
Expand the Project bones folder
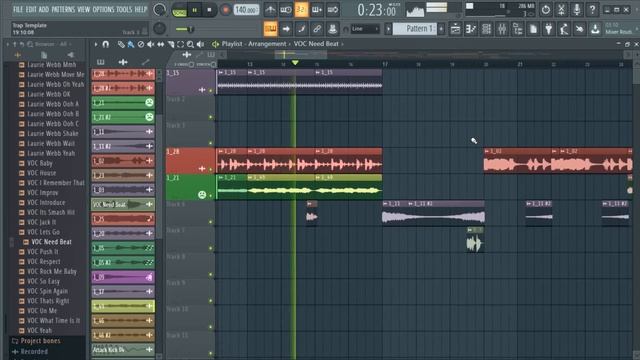coord(36,341)
